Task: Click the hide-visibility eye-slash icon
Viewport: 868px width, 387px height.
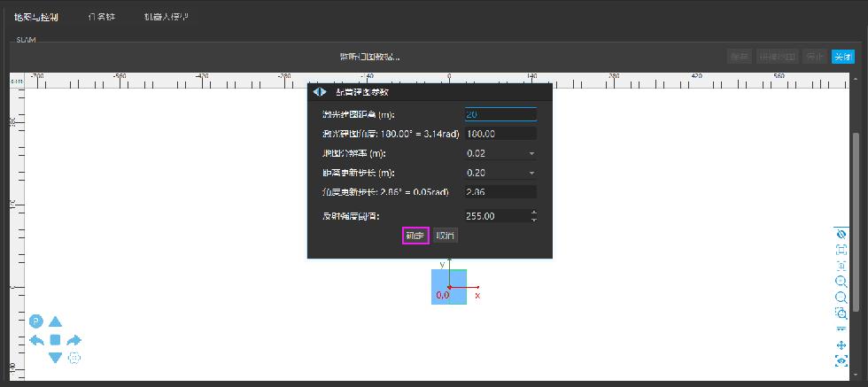Action: tap(841, 234)
